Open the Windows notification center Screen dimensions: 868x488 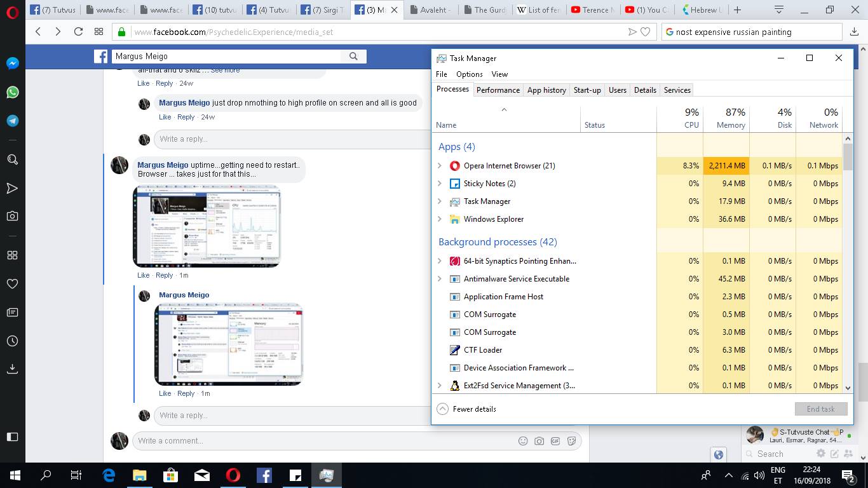pos(848,475)
